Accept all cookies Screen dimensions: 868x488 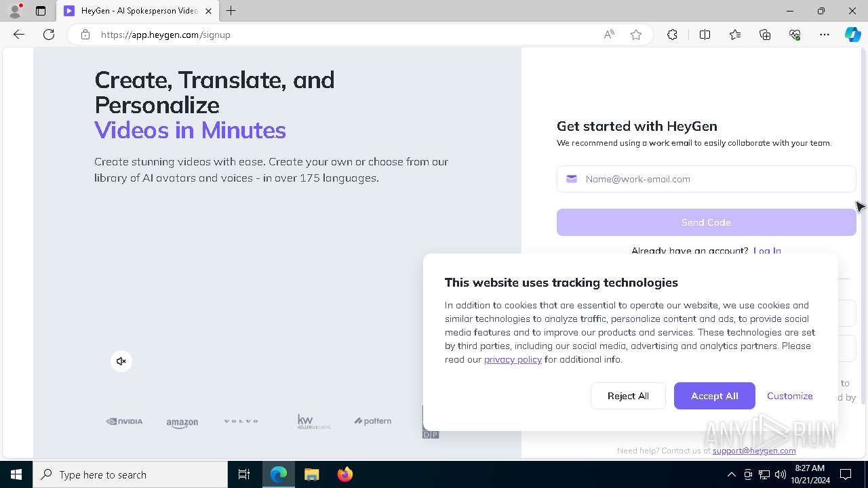pyautogui.click(x=714, y=396)
